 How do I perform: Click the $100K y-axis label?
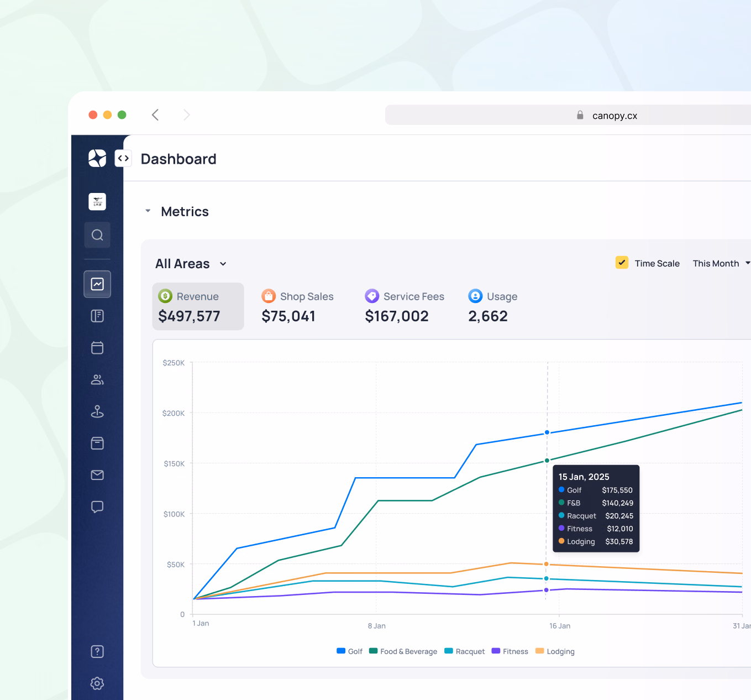click(174, 514)
